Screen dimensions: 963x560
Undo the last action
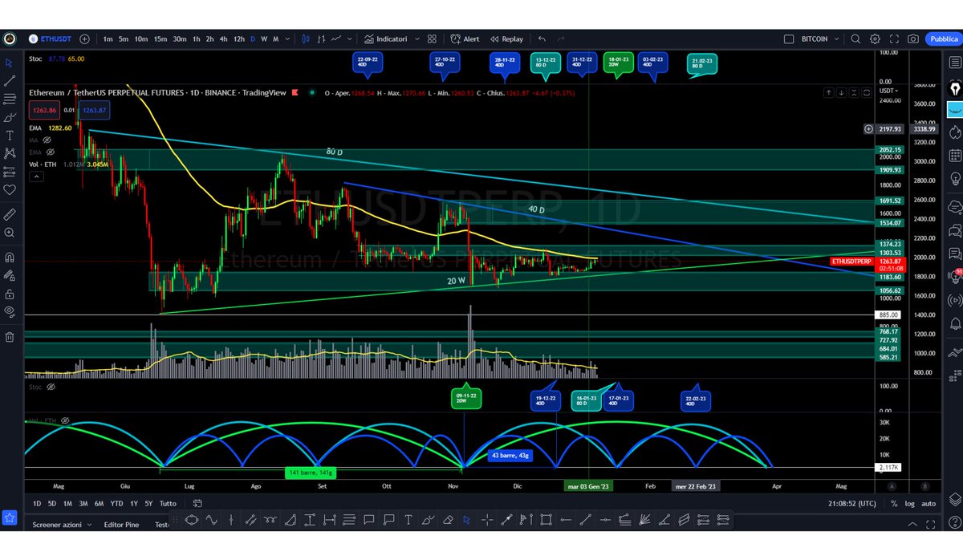pyautogui.click(x=542, y=39)
